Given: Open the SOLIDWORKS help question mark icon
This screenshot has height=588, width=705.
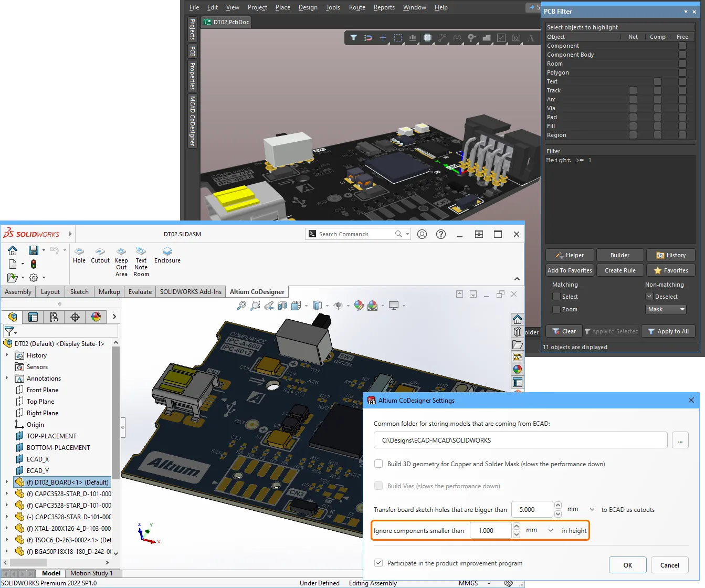Looking at the screenshot, I should [x=441, y=234].
